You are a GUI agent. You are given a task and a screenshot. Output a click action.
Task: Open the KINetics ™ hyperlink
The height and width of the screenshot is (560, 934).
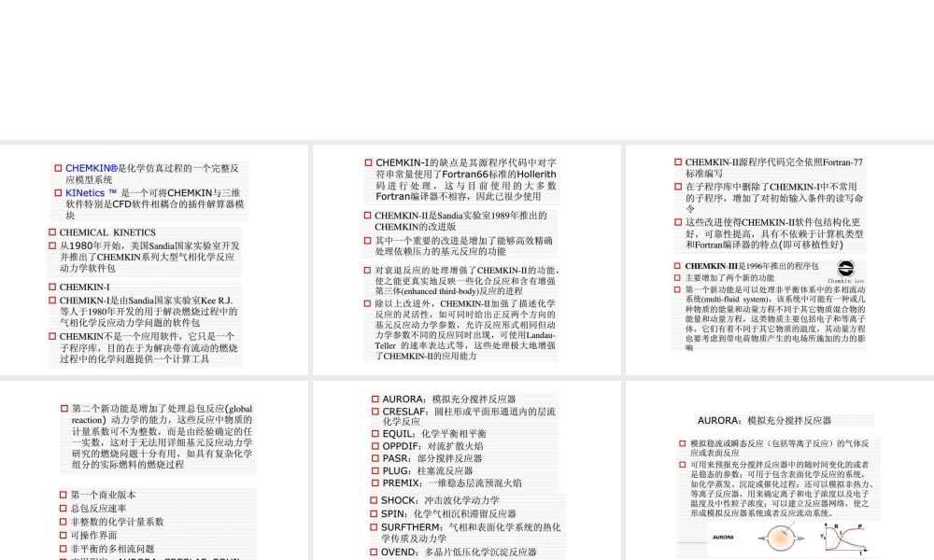click(87, 192)
